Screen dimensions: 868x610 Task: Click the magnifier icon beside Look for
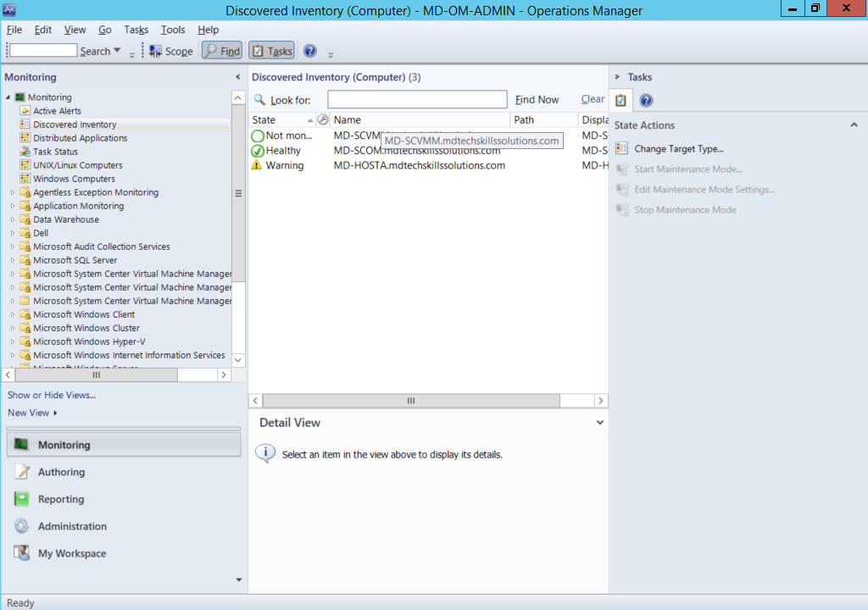259,100
